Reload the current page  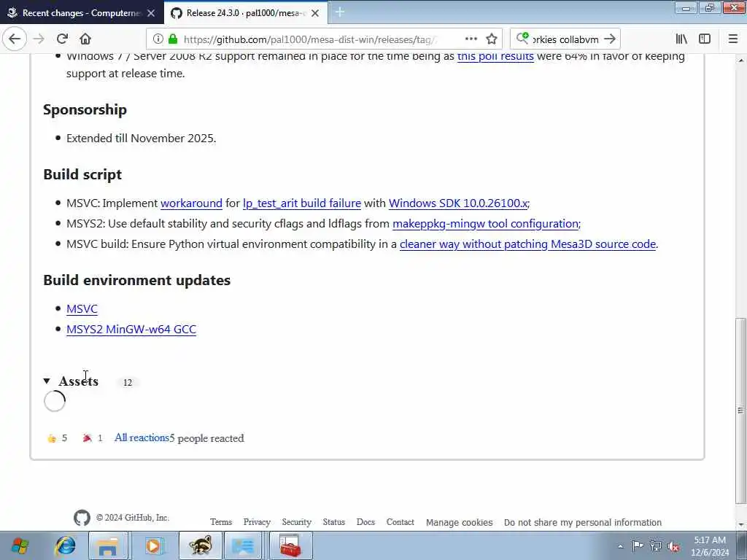(x=62, y=39)
